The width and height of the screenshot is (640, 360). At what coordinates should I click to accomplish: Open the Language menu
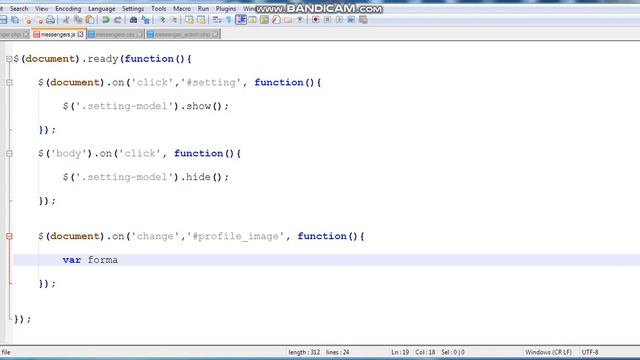coord(102,9)
